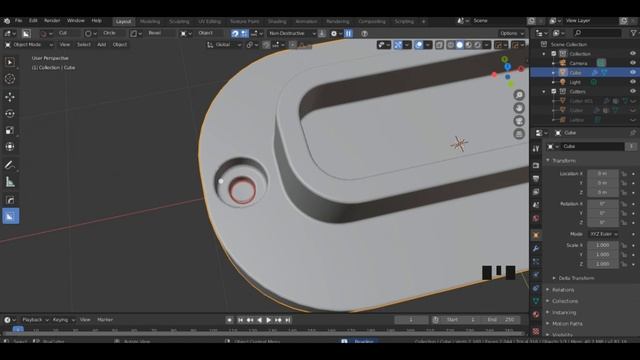The height and width of the screenshot is (360, 640).
Task: Switch to the Sculpting workspace tab
Action: coord(179,21)
